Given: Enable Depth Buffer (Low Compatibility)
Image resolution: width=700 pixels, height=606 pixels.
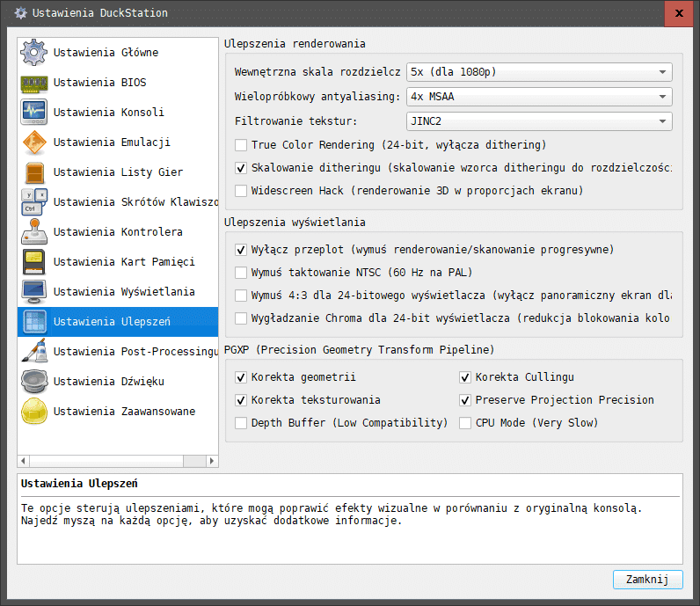Looking at the screenshot, I should [241, 423].
